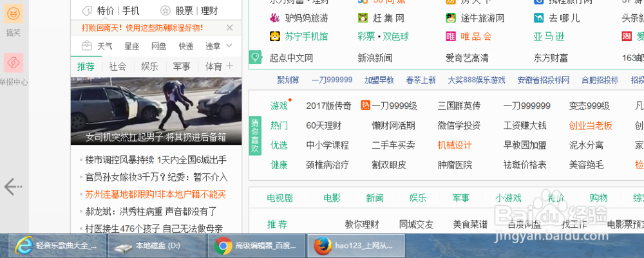The image size is (644, 258).
Task: Click the 赶集网 owl icon
Action: pos(363,18)
